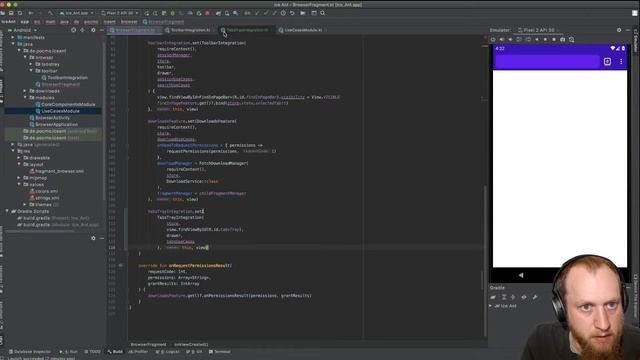The height and width of the screenshot is (360, 640).
Task: Open the Pixel 2 API 30 device dropdown in toolbar
Action: pos(120,13)
